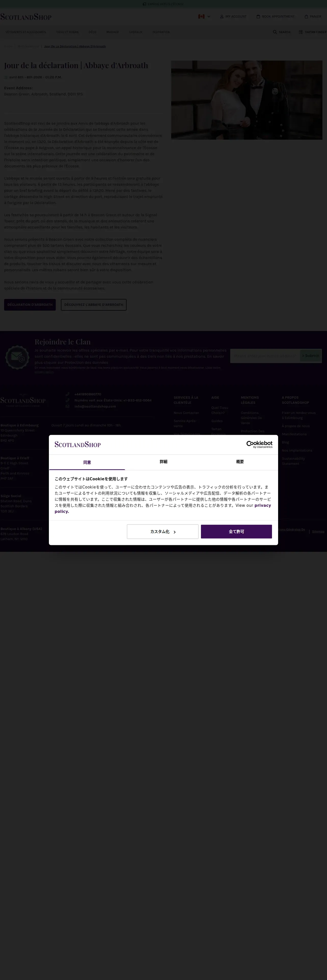The width and height of the screenshot is (327, 980).
Task: Expand the country dropdown chevron
Action: pos(209,16)
